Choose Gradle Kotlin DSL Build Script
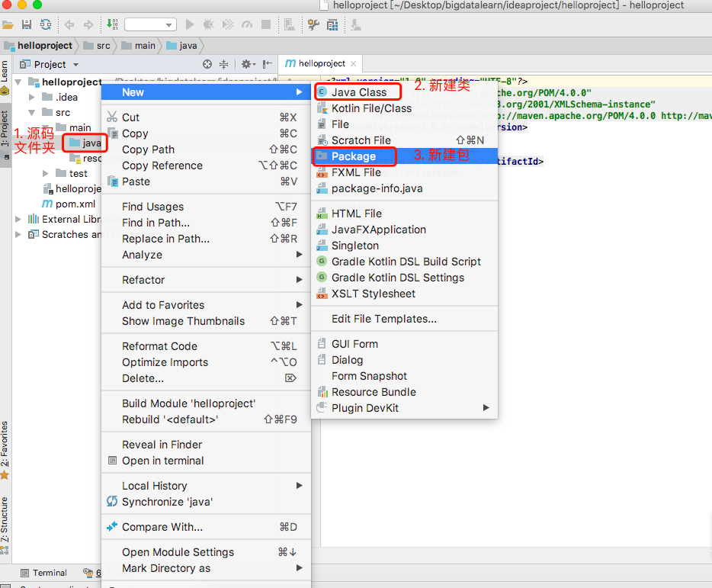This screenshot has width=712, height=588. click(404, 262)
